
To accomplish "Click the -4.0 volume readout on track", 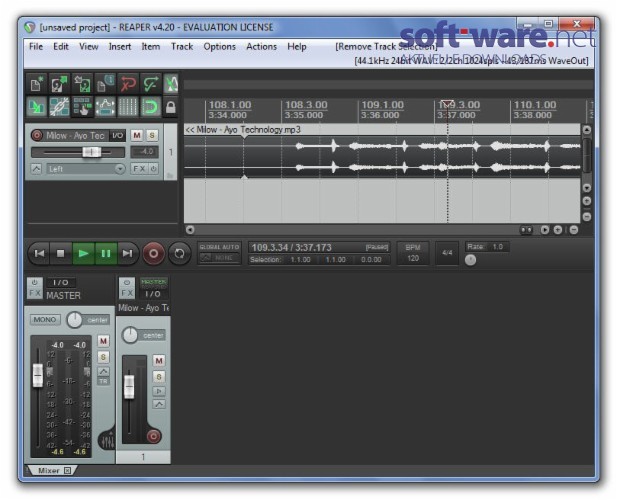I will 144,152.
